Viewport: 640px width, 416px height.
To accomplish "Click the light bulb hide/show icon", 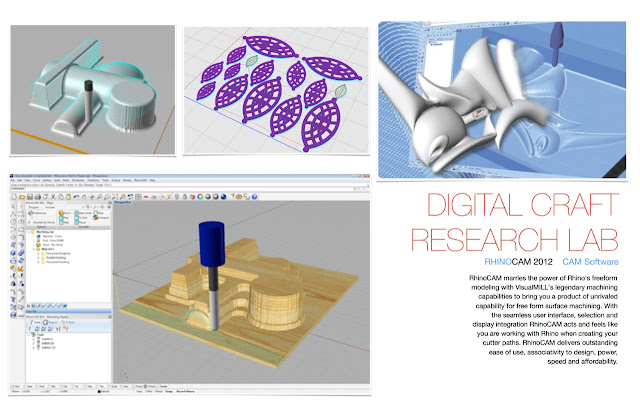I will click(177, 196).
